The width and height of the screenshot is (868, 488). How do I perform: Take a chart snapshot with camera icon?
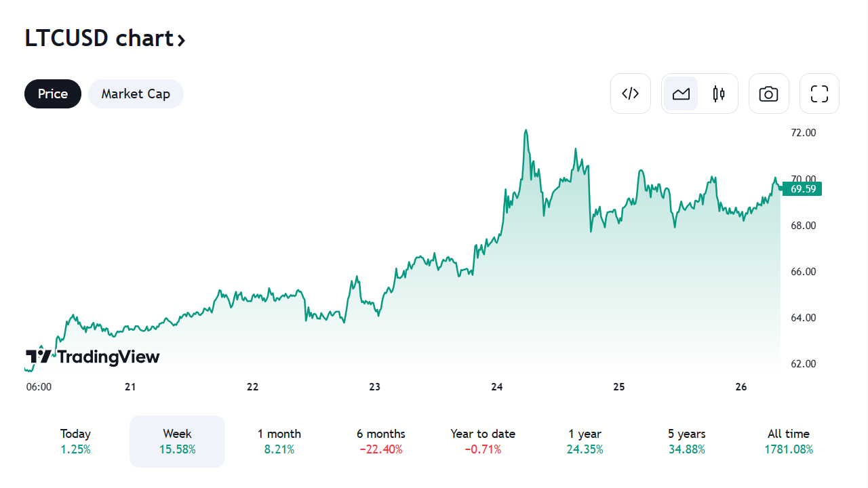[768, 94]
